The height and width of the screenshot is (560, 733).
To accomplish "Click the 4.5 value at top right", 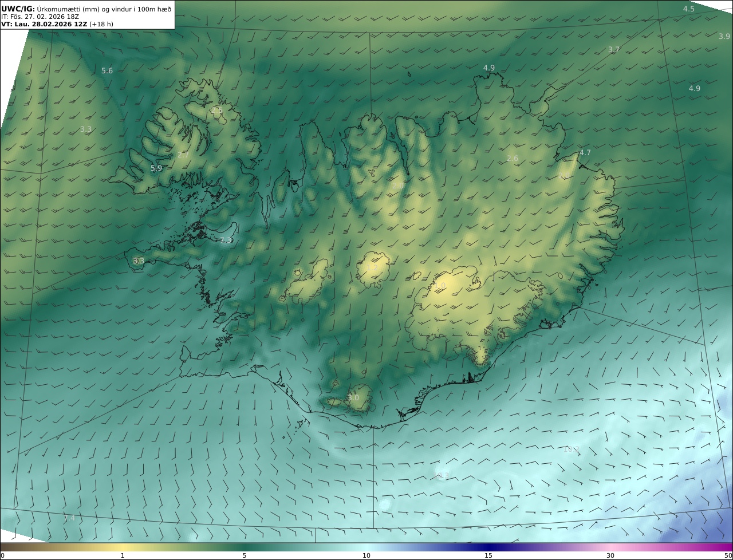I will pyautogui.click(x=688, y=9).
